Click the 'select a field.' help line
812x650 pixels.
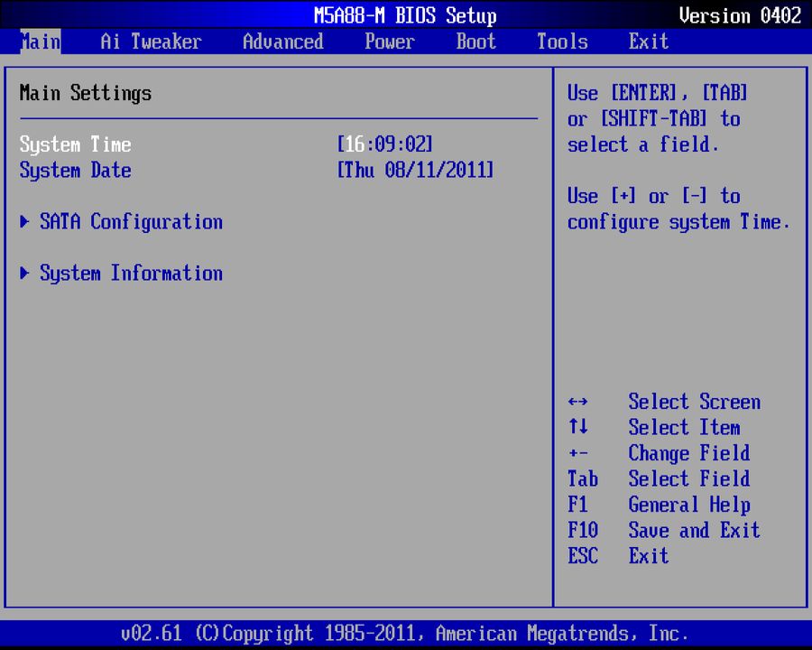pyautogui.click(x=643, y=144)
